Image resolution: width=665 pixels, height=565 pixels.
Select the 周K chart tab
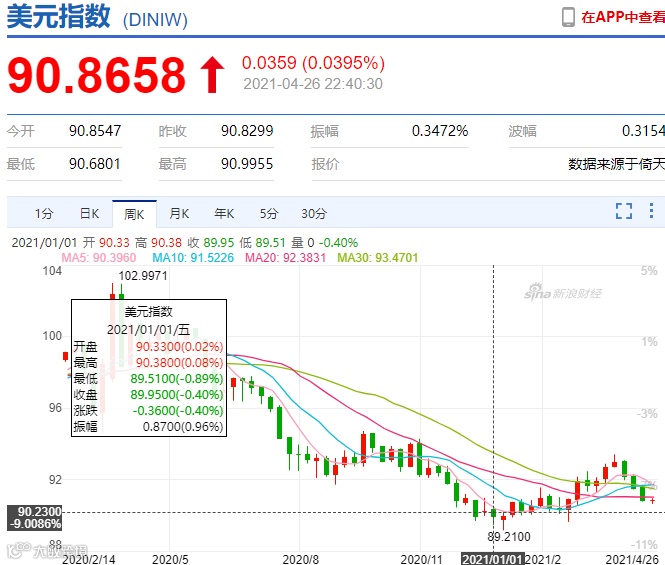tap(134, 214)
